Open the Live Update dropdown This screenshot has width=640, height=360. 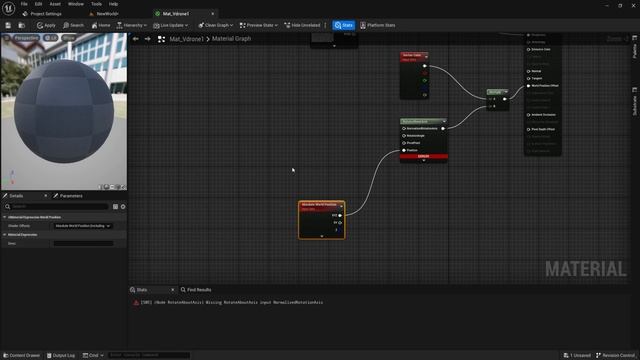pyautogui.click(x=171, y=25)
